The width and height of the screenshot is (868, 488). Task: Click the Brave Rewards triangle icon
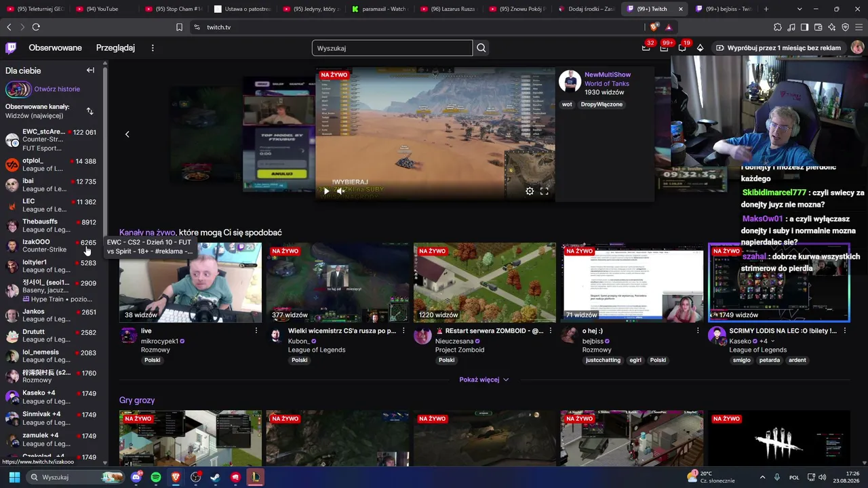coord(669,27)
